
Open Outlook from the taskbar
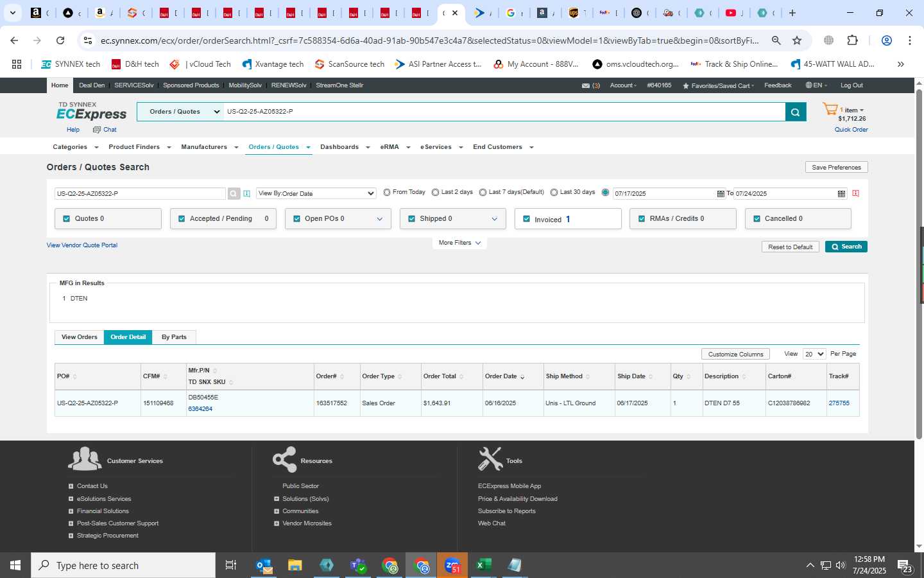coord(264,565)
